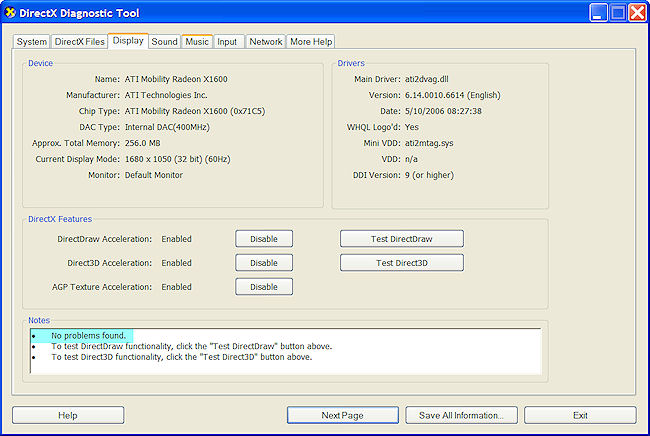Click Mini VDD value 'ati2mtag.sys'
Image resolution: width=650 pixels, height=436 pixels.
[x=429, y=143]
